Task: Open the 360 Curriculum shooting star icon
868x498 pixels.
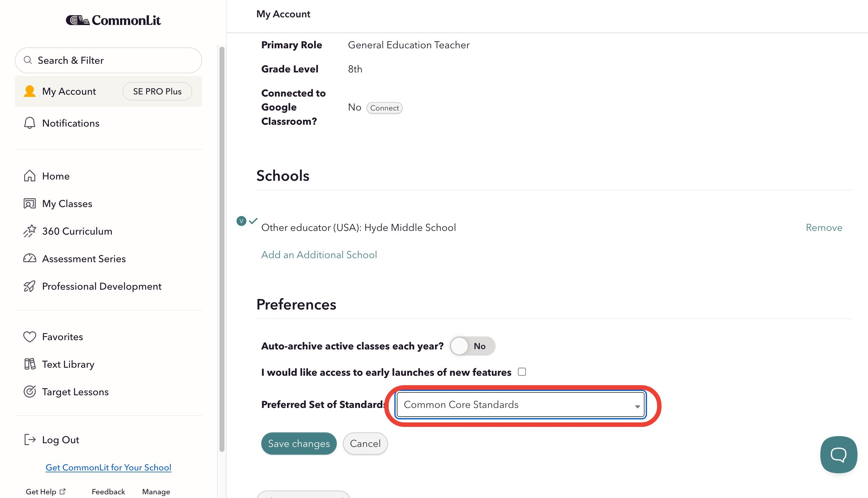Action: coord(30,231)
